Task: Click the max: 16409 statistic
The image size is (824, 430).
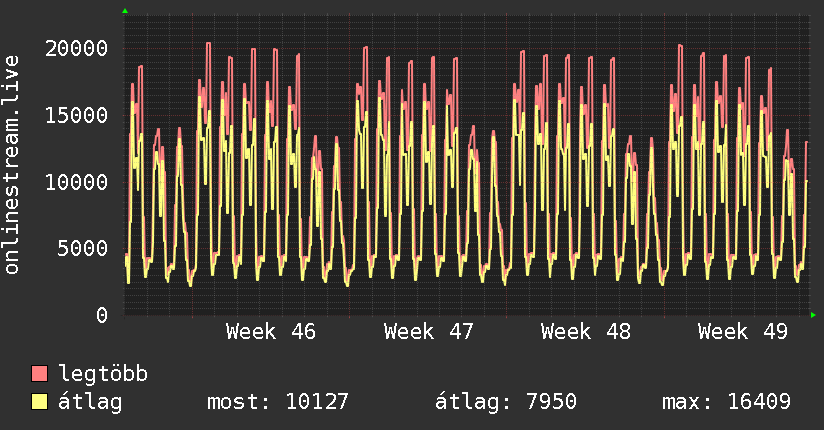Action: coord(726,402)
